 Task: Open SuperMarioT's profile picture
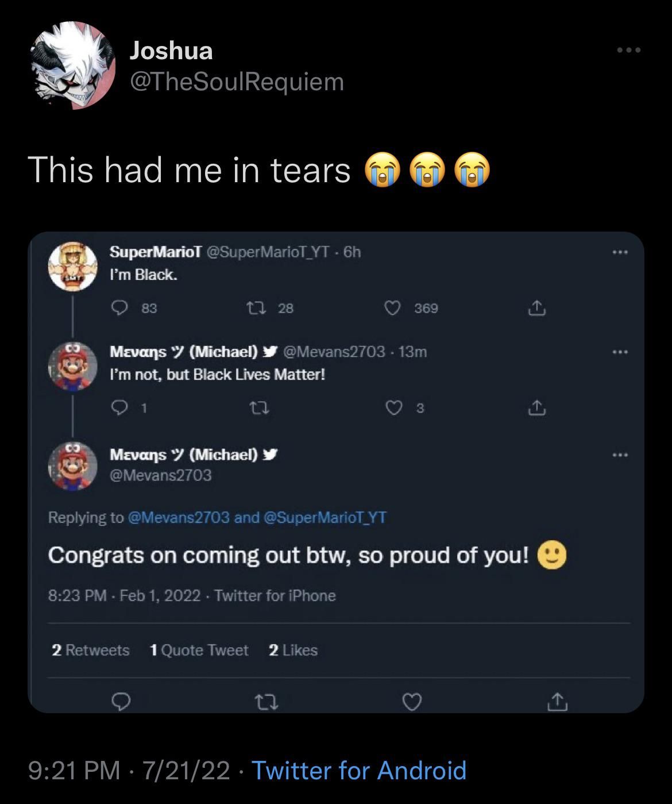click(72, 266)
